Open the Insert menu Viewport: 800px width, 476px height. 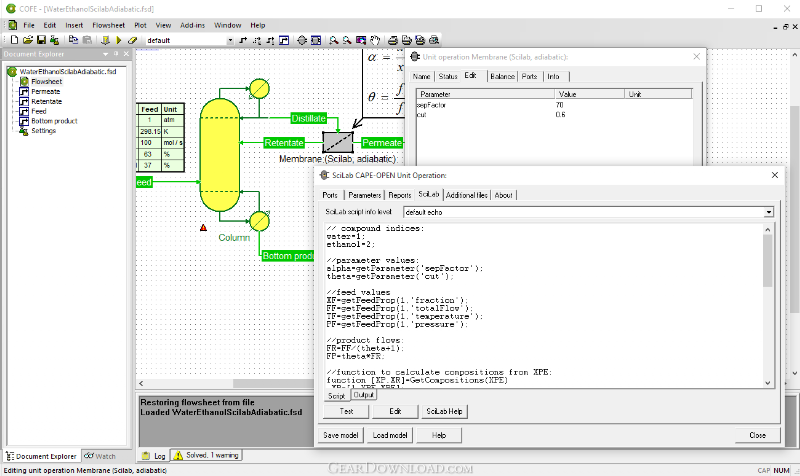click(74, 25)
